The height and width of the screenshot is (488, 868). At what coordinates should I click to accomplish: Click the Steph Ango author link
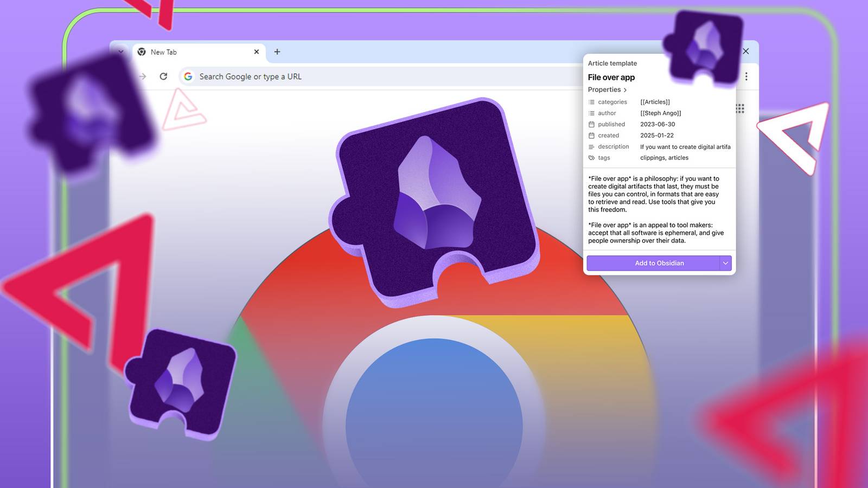coord(661,113)
